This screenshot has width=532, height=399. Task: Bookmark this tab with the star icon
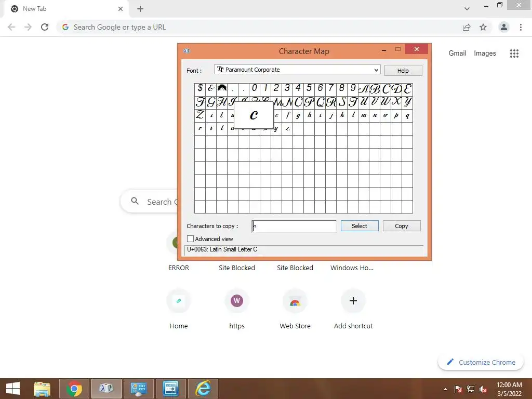tap(483, 27)
